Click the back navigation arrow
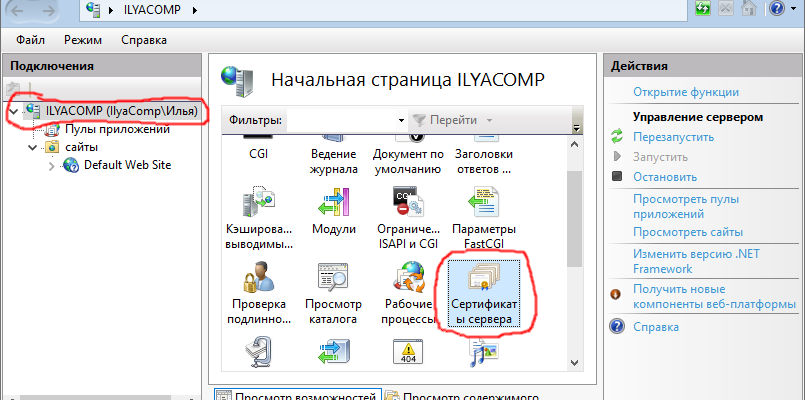Image resolution: width=805 pixels, height=400 pixels. (x=17, y=11)
